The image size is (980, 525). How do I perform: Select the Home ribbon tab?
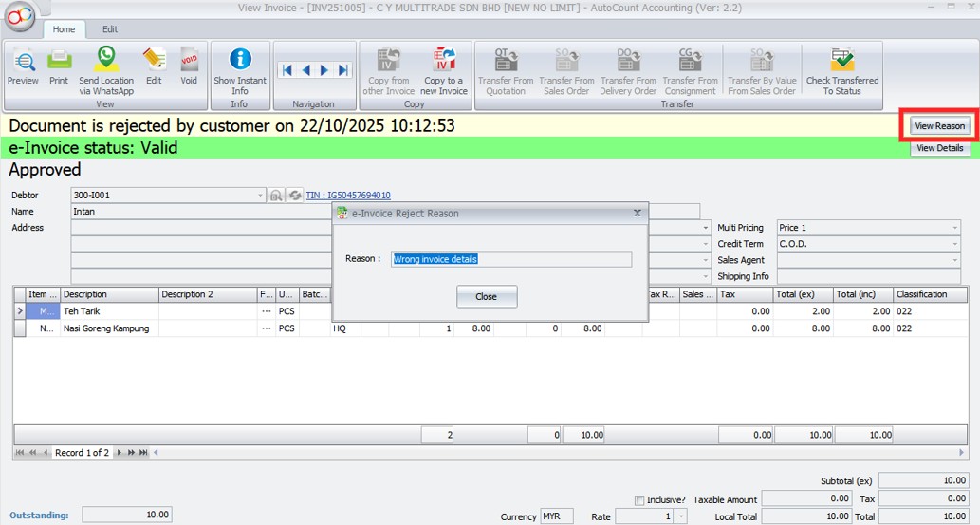64,29
